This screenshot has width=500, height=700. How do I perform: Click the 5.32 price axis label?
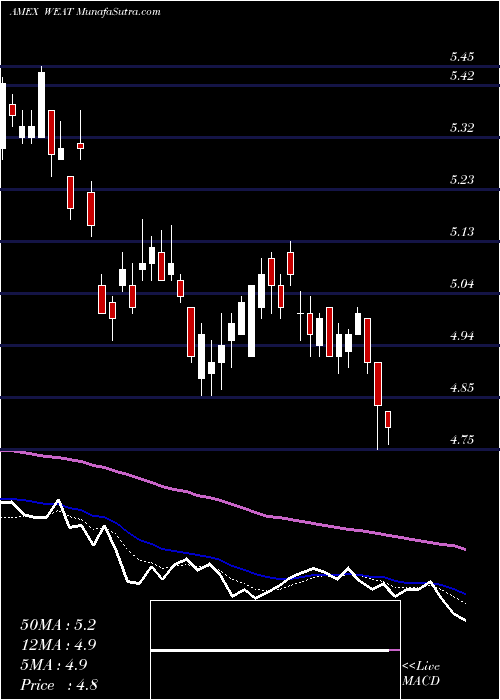tap(462, 128)
